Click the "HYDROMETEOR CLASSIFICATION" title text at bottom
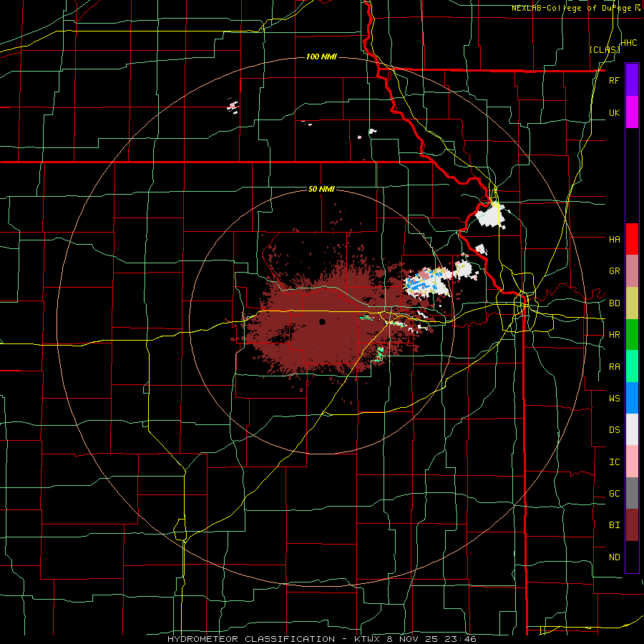The image size is (644, 644). tap(251, 639)
